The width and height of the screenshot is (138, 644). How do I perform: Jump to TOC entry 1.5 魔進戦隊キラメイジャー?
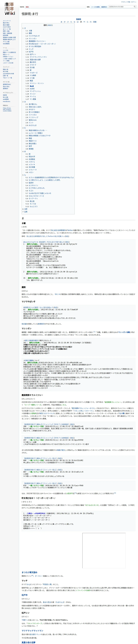point(36,41)
